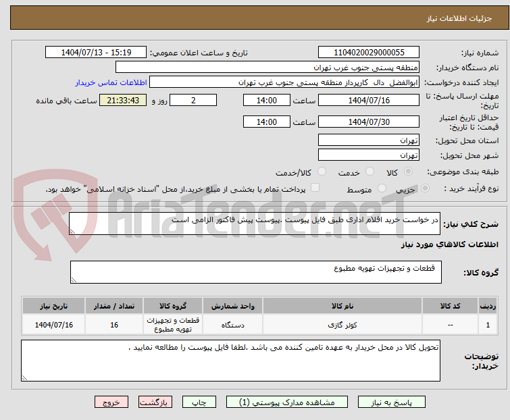Click the پاسخ به نیاز button

coord(392,402)
